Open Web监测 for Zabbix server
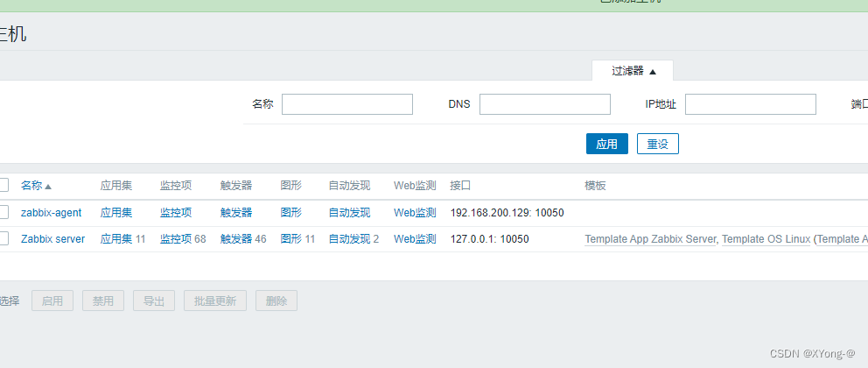 coord(415,239)
